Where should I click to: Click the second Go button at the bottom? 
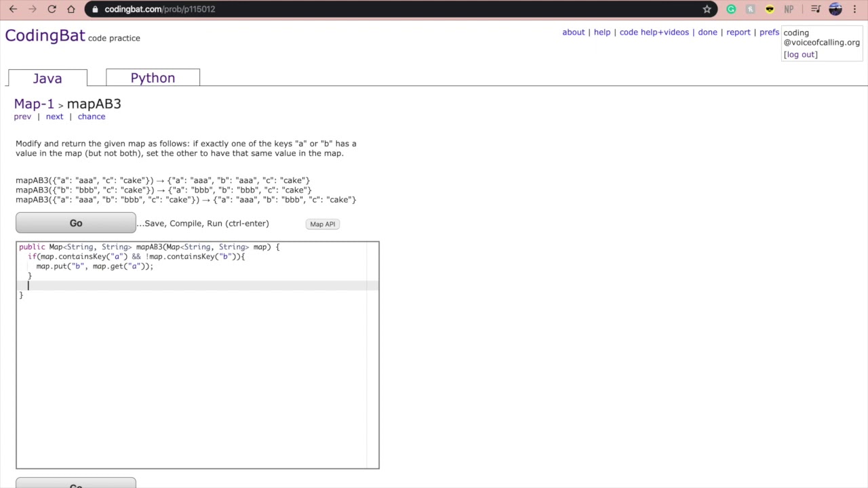(76, 484)
